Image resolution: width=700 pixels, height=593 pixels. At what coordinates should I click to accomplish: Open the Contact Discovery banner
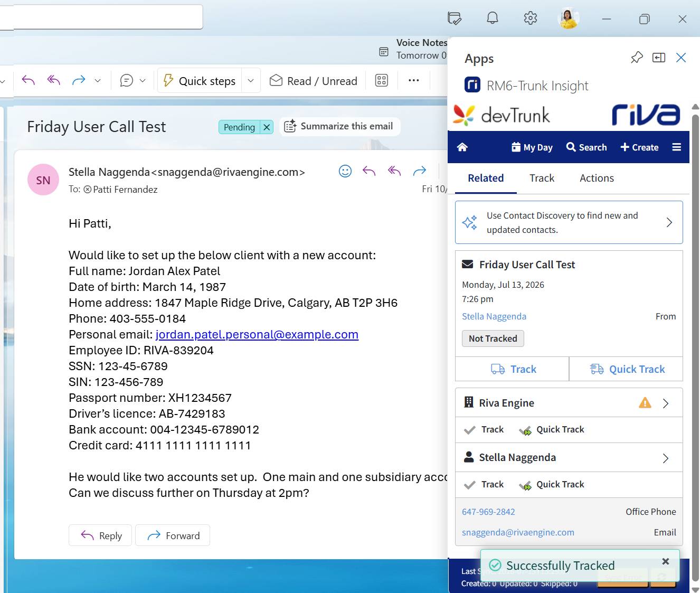569,222
